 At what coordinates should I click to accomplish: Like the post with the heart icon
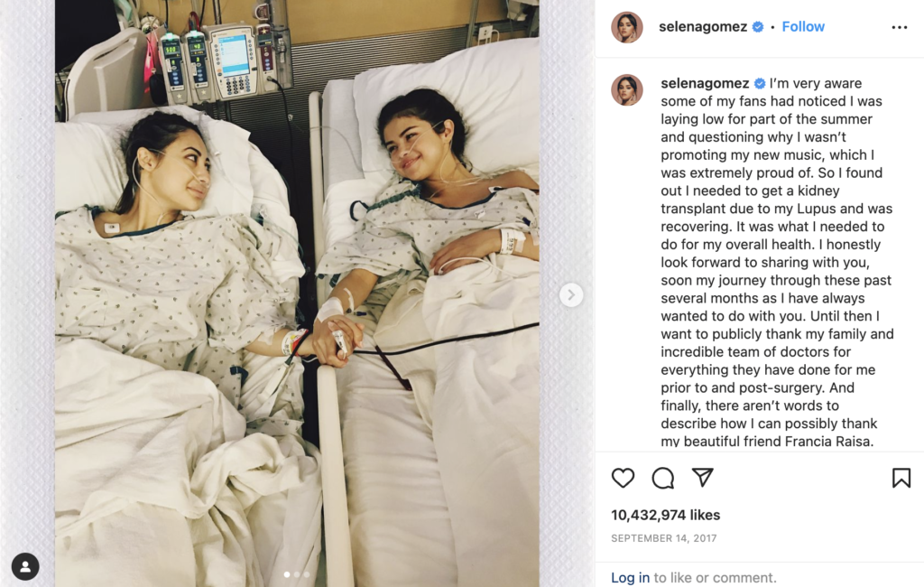(x=623, y=478)
